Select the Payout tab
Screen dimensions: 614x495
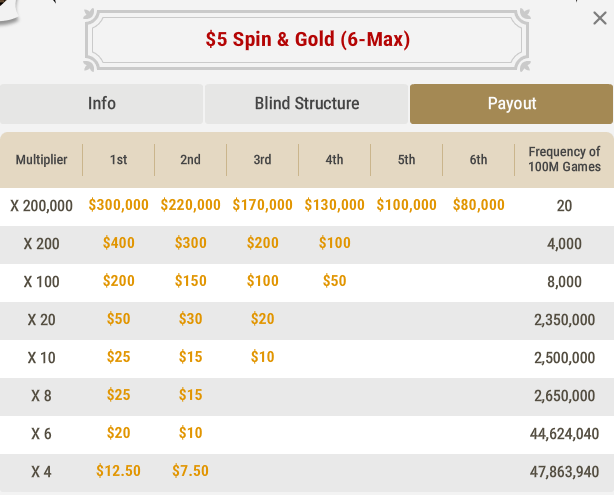tap(512, 104)
